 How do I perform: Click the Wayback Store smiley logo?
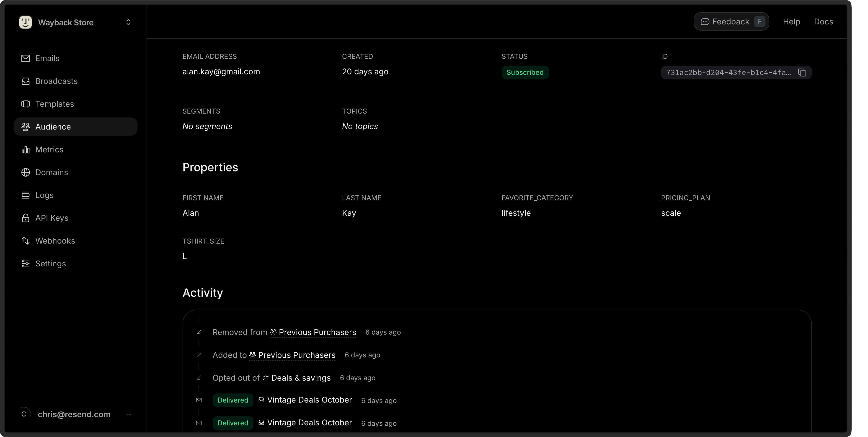25,22
